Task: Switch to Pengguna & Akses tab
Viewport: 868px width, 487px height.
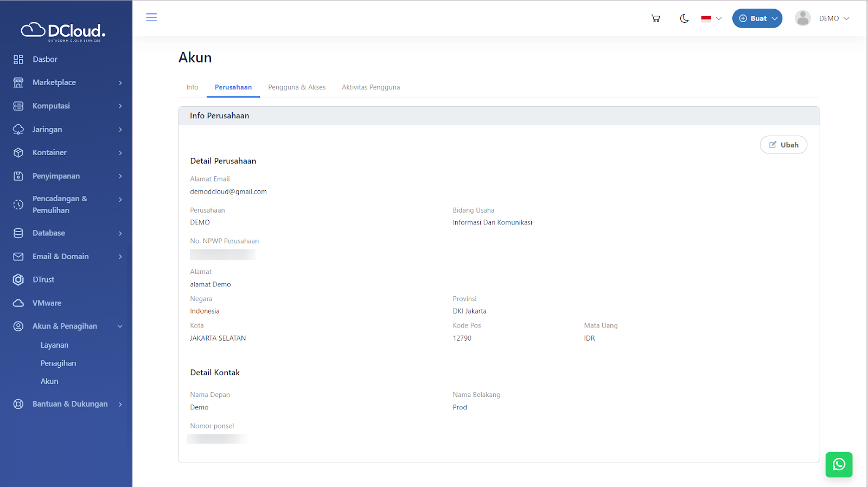Action: coord(297,87)
